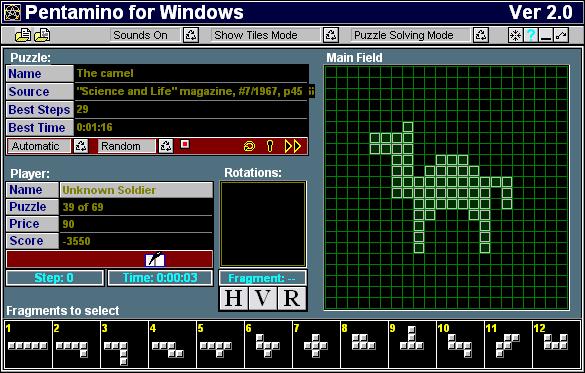The width and height of the screenshot is (585, 373).
Task: Click the snowflake icon in top toolbar
Action: [x=515, y=35]
